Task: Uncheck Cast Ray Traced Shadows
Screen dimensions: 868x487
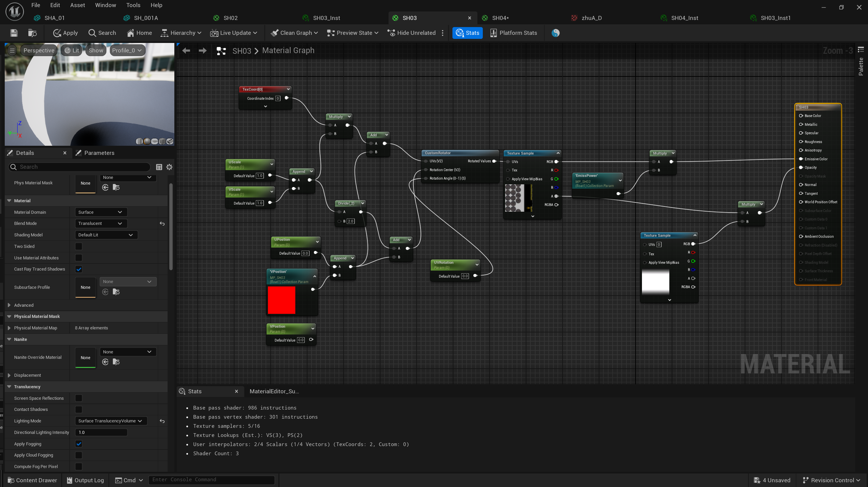Action: tap(79, 269)
